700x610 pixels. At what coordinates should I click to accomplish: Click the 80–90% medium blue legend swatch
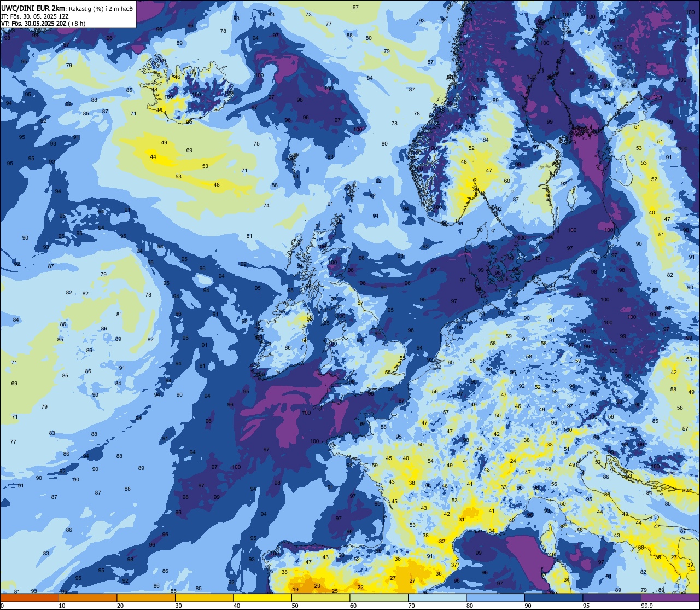point(495,597)
